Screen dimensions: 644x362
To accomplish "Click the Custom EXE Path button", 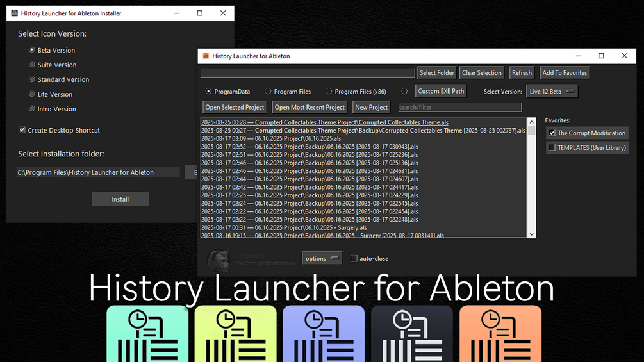I will [441, 91].
